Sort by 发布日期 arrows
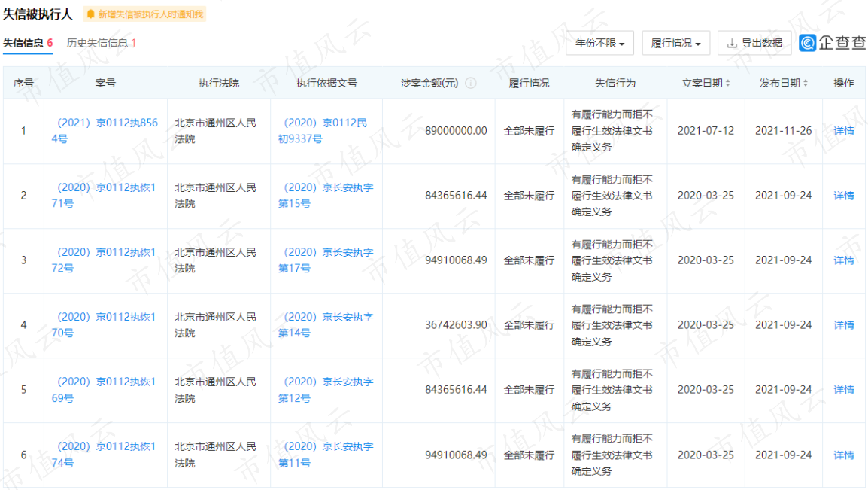This screenshot has height=490, width=868. click(806, 83)
